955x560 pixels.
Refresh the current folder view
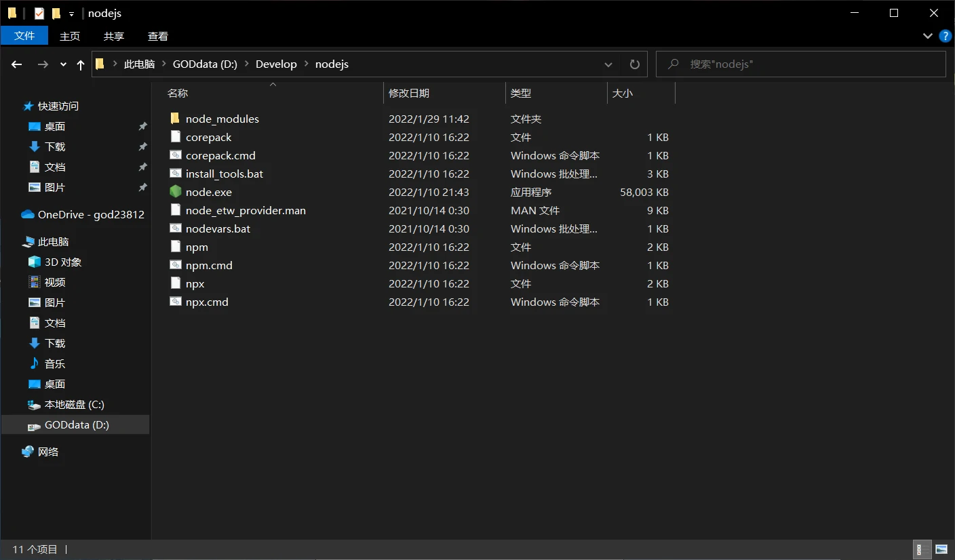[635, 64]
